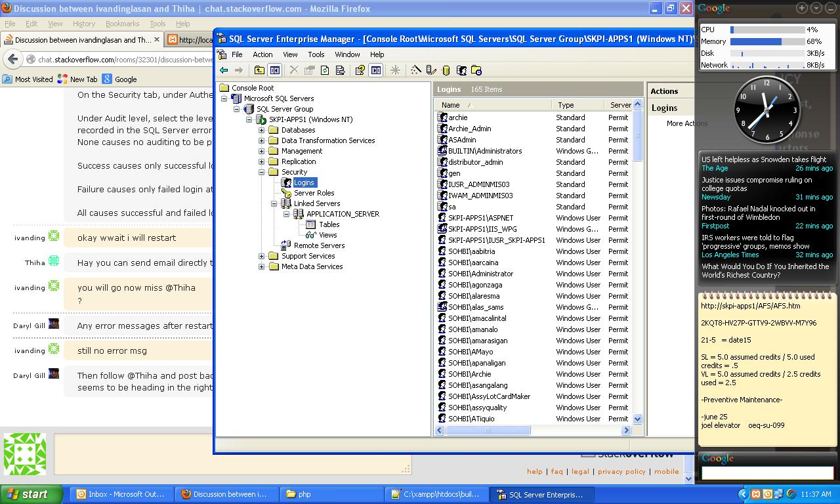
Task: Go back with the Enterprise Manager Back arrow
Action: click(x=224, y=70)
